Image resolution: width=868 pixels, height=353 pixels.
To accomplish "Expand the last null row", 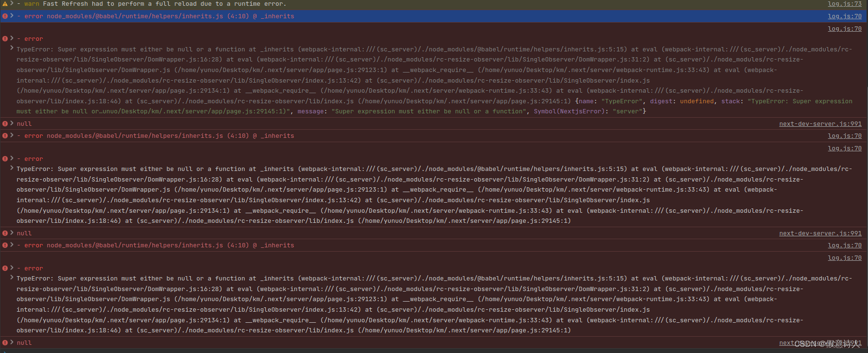I will tap(12, 342).
